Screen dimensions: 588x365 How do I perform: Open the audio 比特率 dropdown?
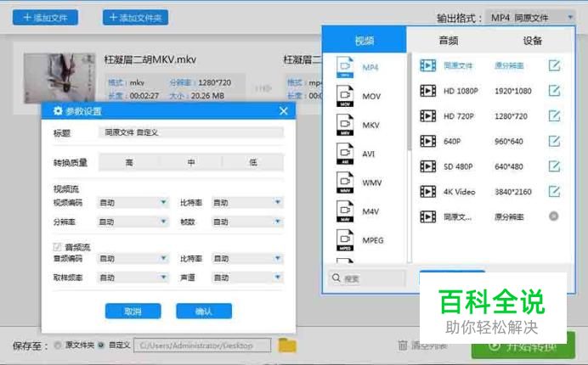[247, 258]
